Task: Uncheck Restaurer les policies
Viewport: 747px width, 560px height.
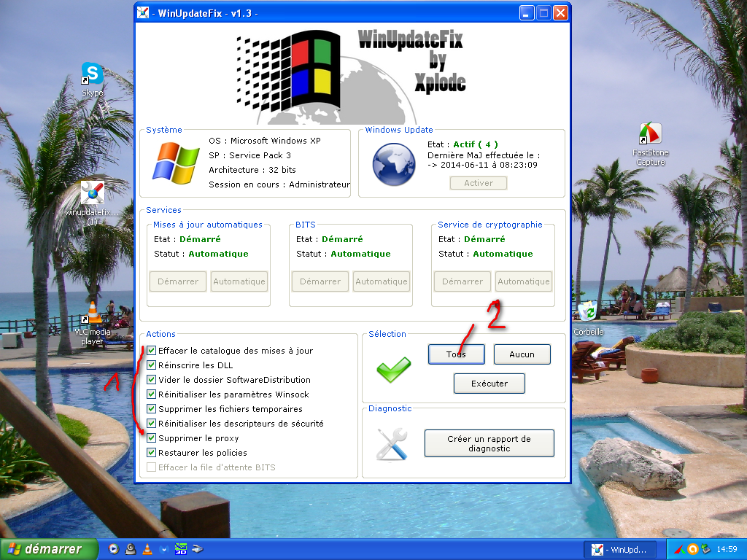Action: pos(152,452)
